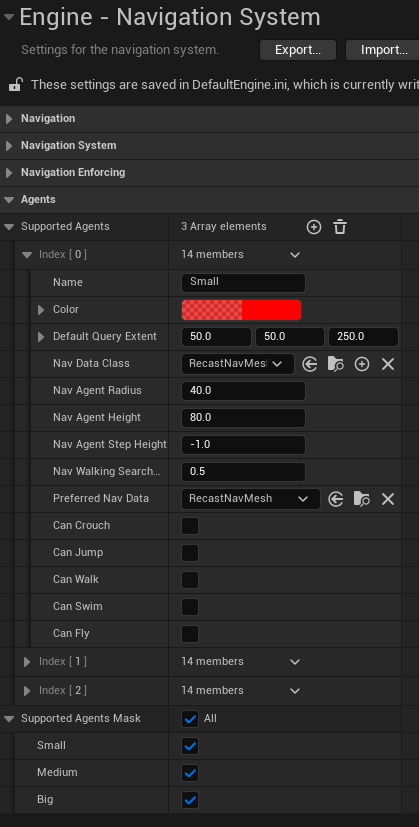Open the Preferred Nav Data dropdown

251,499
